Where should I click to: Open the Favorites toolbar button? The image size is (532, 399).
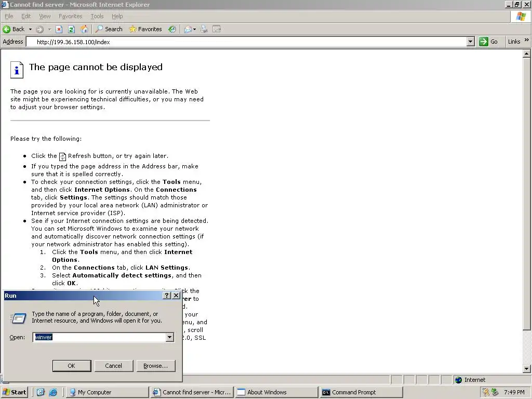pyautogui.click(x=145, y=29)
